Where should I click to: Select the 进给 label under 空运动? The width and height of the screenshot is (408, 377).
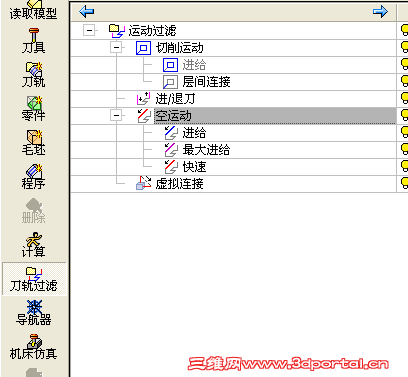tap(194, 133)
